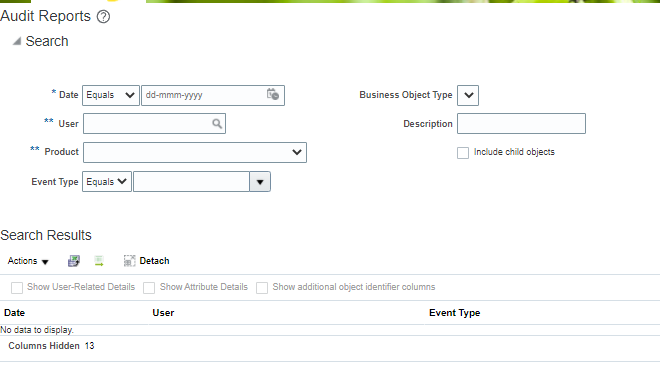Open the Actions menu
The width and height of the screenshot is (660, 368).
28,261
